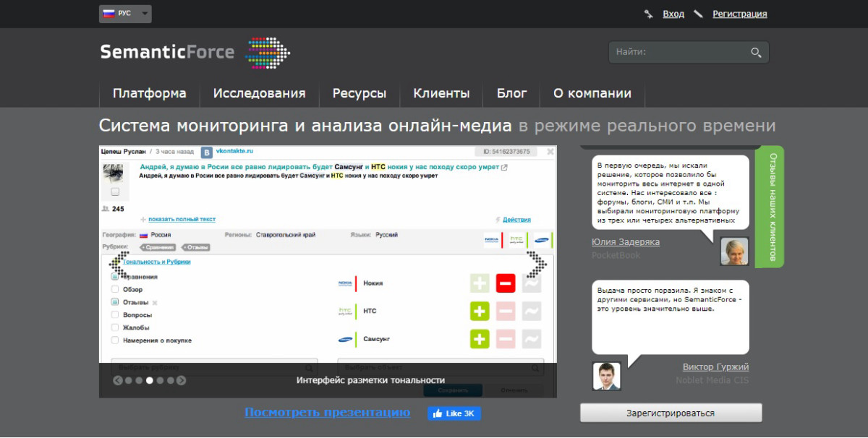Viewport: 868px width, 438px height.
Task: Open the РУС language dropdown
Action: pos(125,14)
